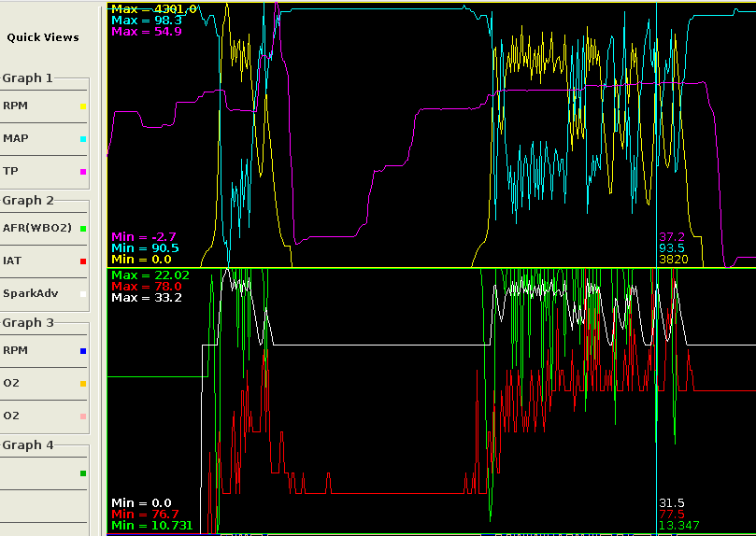
Task: Open the empty first field in Graph 4
Action: click(x=37, y=473)
